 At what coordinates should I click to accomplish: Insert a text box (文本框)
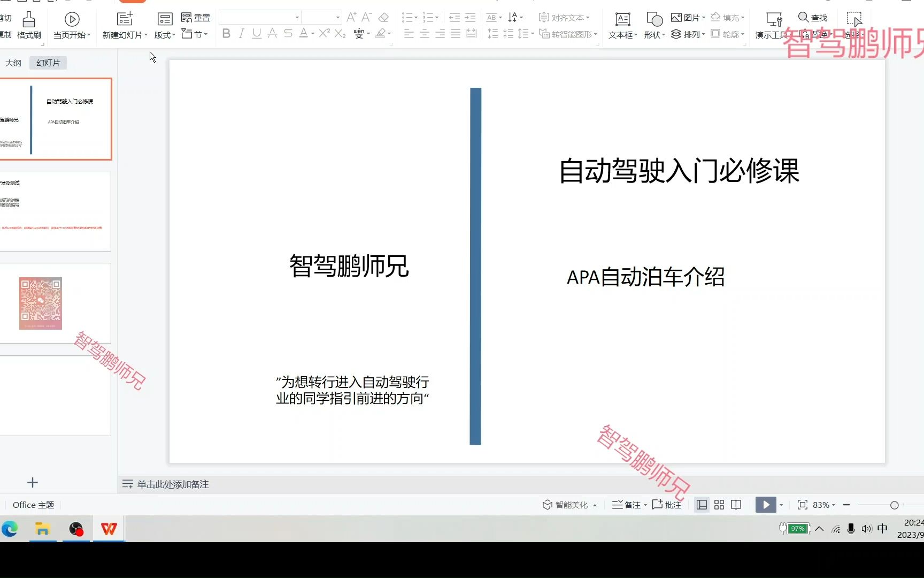point(622,25)
